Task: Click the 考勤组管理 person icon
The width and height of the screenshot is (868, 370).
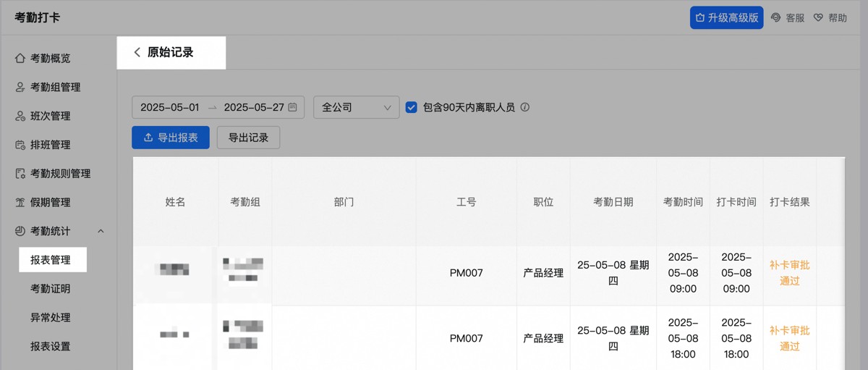Action: (x=20, y=87)
